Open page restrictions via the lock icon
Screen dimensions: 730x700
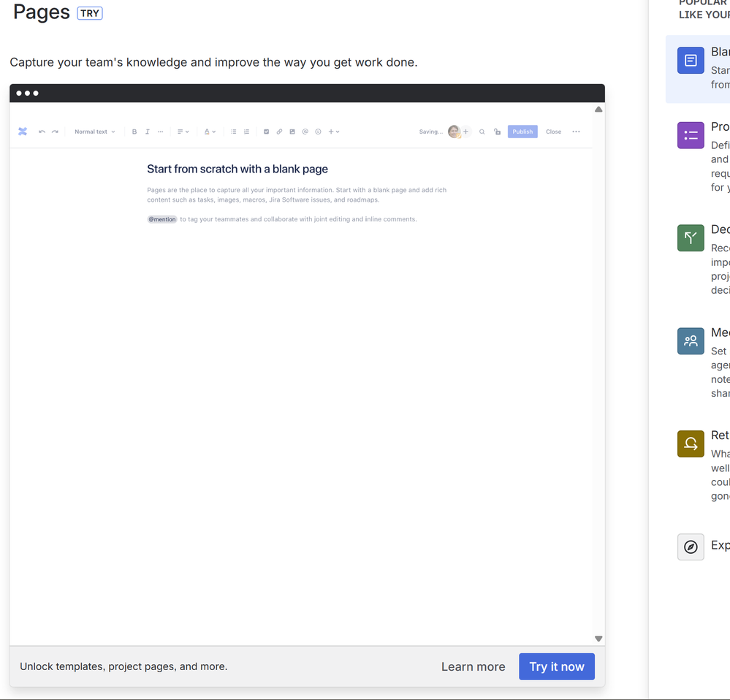(x=497, y=132)
